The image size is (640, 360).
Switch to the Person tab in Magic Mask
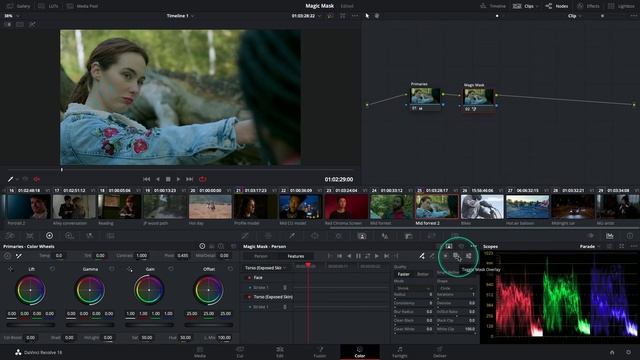(x=261, y=256)
